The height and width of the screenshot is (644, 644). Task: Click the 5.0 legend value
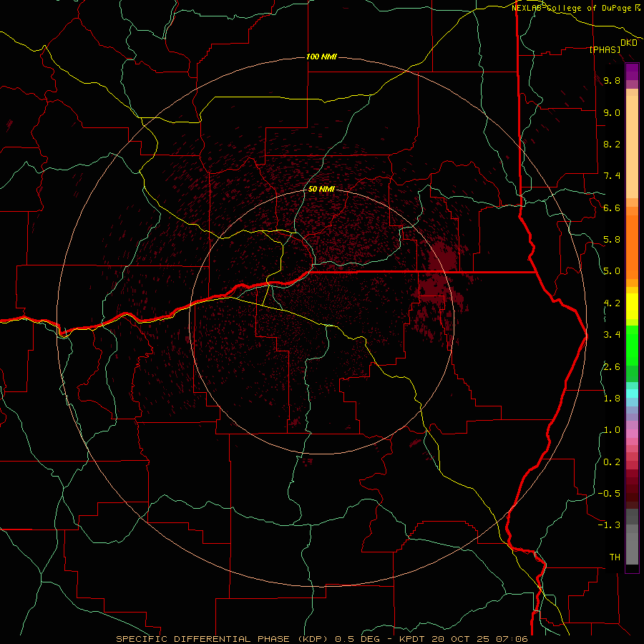(x=612, y=271)
